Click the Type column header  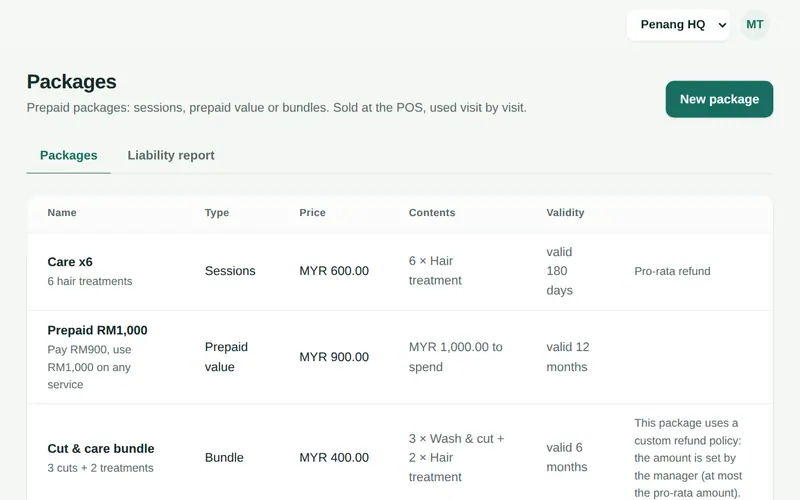[x=217, y=213]
